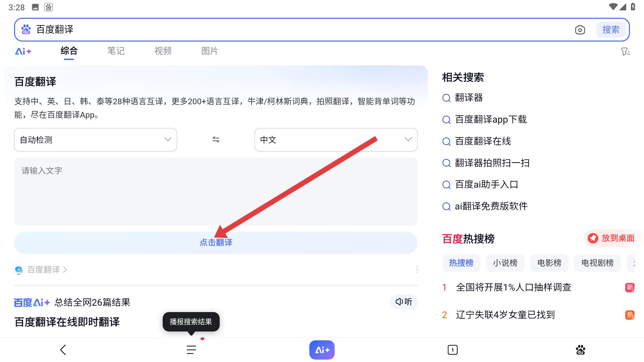Open the 中文 target language dropdown
This screenshot has height=362, width=644.
[336, 140]
